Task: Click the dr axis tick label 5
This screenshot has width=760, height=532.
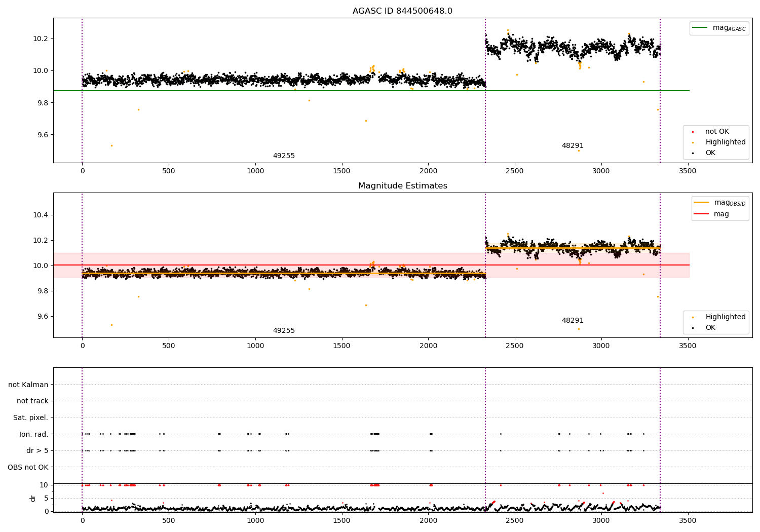Action: point(46,498)
